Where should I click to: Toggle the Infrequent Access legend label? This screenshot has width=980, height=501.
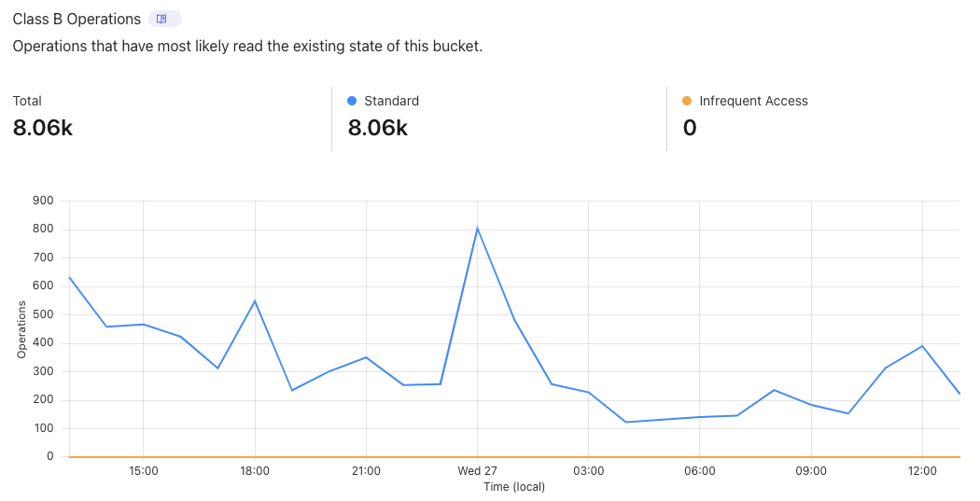[x=753, y=101]
